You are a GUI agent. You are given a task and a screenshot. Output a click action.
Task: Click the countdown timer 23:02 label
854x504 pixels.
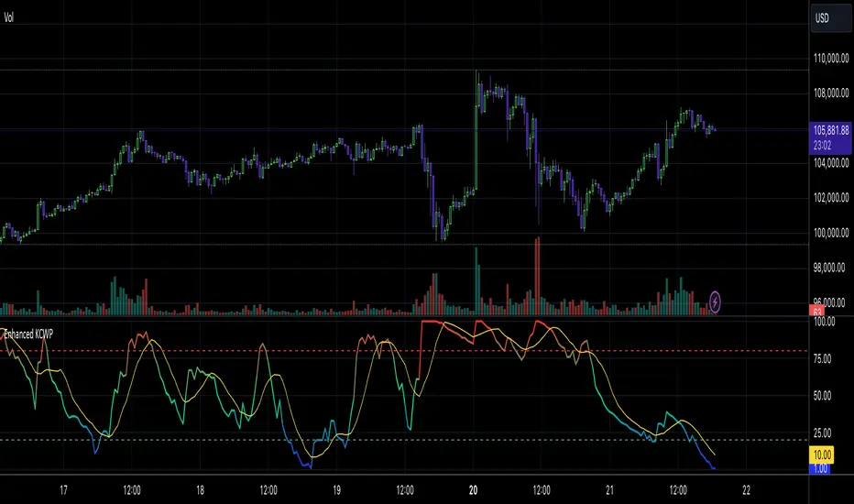pyautogui.click(x=823, y=146)
